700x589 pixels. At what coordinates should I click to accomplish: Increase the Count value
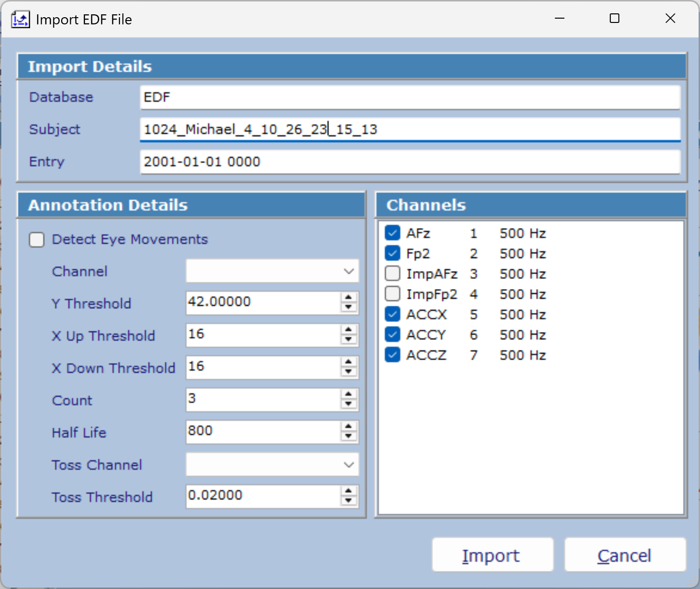(349, 395)
